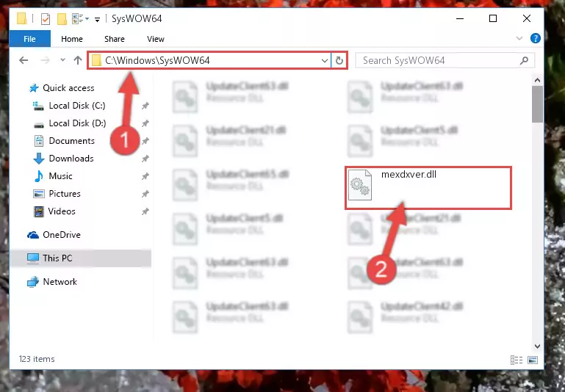Open the recent locations dropdown arrow
The width and height of the screenshot is (565, 392).
62,60
